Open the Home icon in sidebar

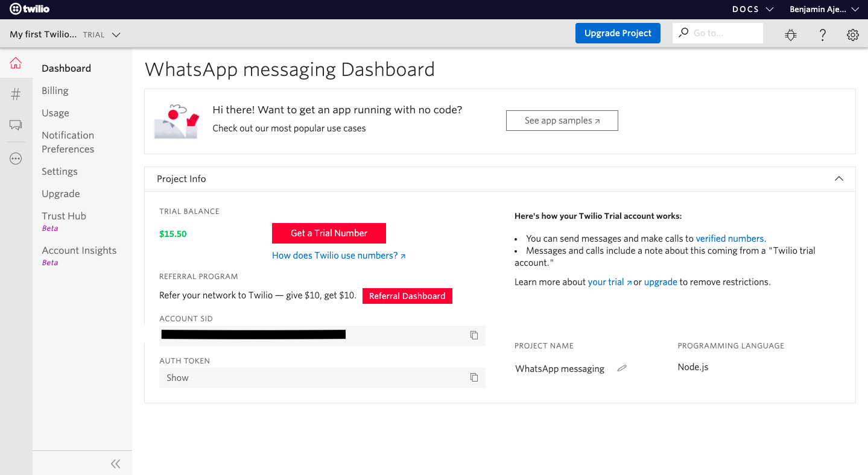tap(16, 63)
